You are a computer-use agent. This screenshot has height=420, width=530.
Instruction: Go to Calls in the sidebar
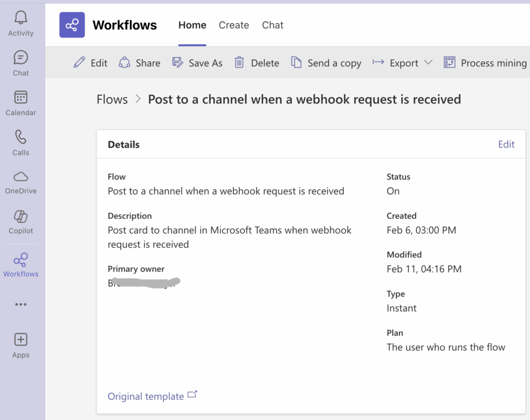click(21, 138)
